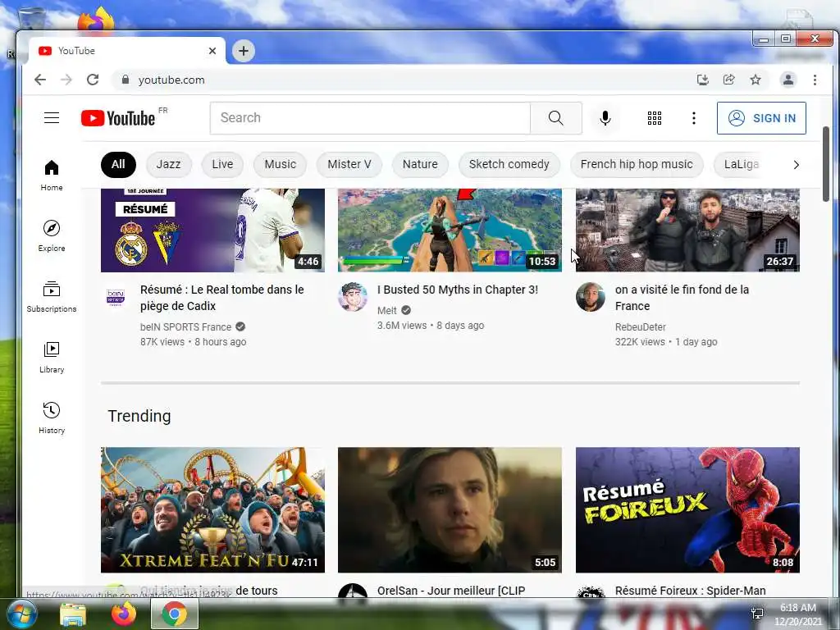Open the Real Madrid Résumé video thumbnail
This screenshot has height=630, width=840.
[x=212, y=231]
